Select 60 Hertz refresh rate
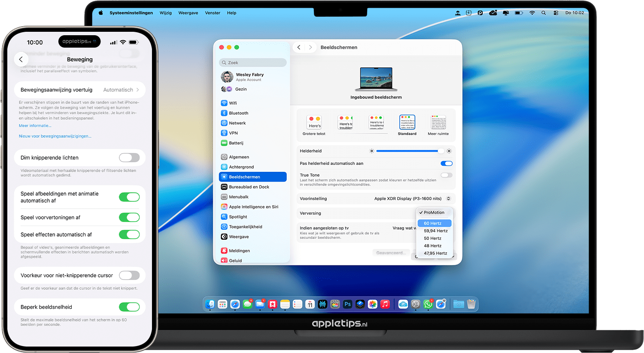The width and height of the screenshot is (644, 353). [x=434, y=223]
